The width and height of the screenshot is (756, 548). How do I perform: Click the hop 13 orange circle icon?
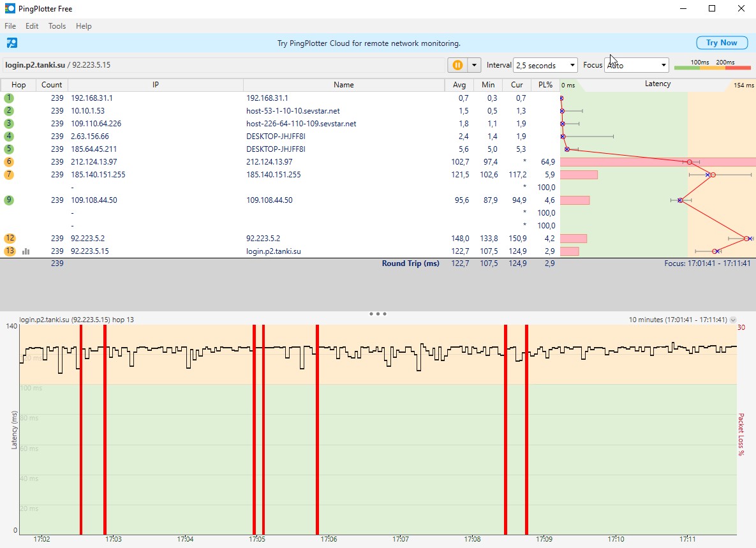coord(10,251)
